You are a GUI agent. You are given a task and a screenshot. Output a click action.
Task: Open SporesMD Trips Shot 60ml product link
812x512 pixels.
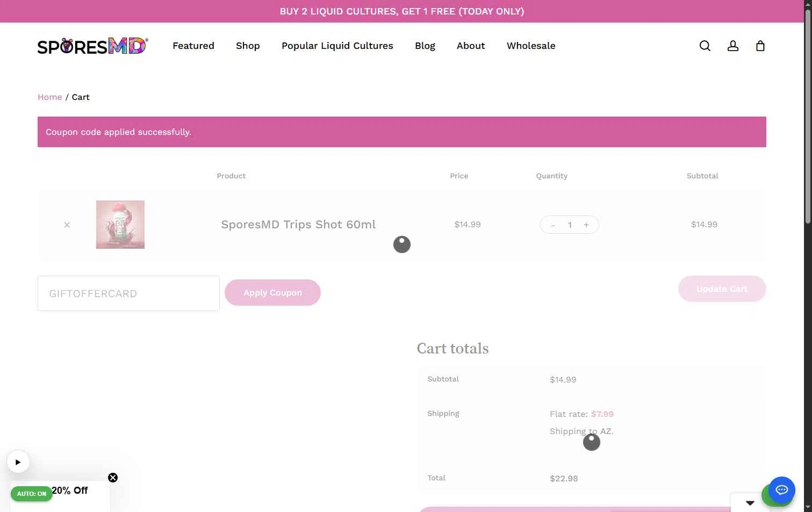(298, 225)
